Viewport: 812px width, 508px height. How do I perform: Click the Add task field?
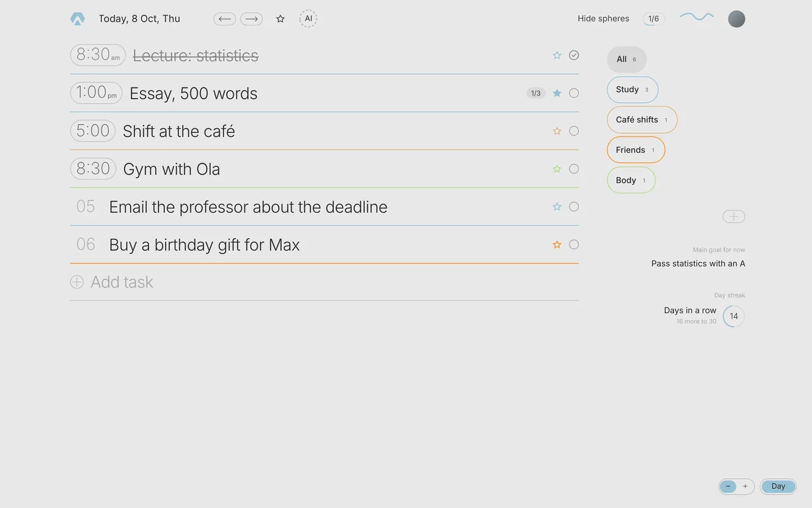click(324, 282)
